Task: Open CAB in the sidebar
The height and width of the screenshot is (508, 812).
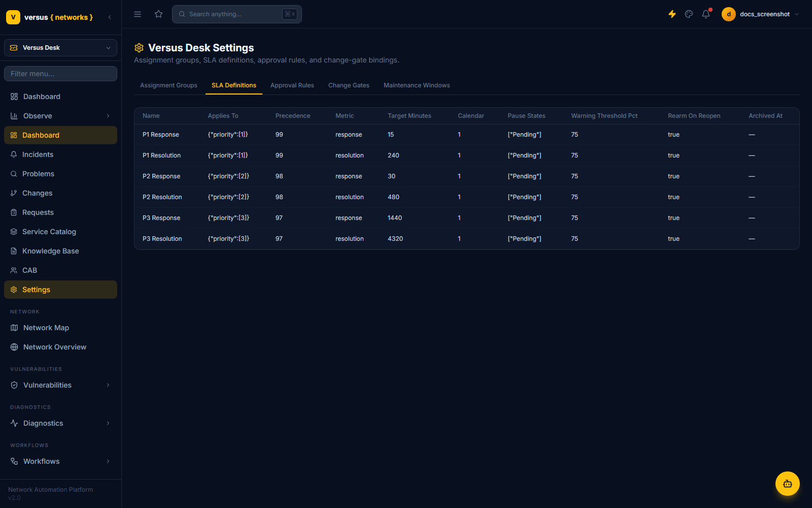Action: pos(60,270)
